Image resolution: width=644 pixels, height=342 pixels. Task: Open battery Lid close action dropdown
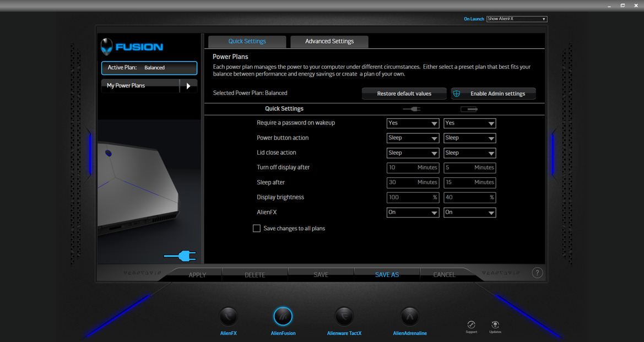[x=470, y=153]
